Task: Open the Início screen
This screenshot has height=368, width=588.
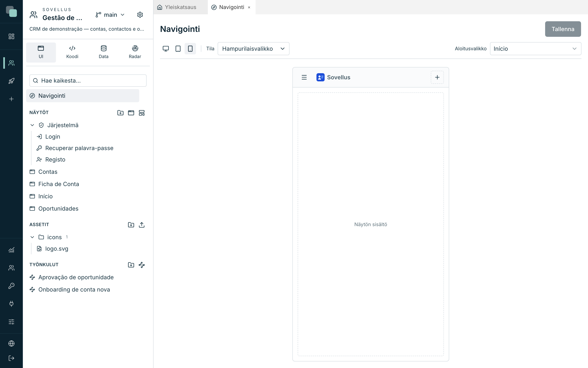Action: coord(46,196)
